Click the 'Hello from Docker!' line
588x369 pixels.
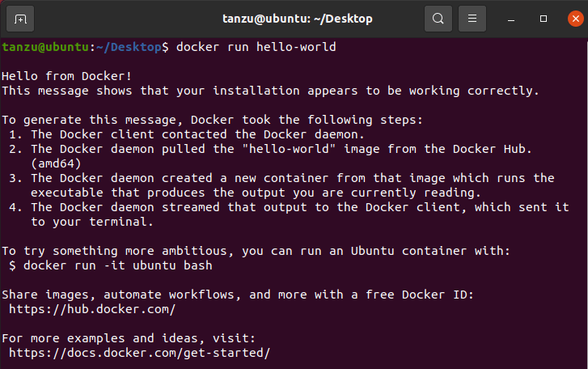click(67, 77)
